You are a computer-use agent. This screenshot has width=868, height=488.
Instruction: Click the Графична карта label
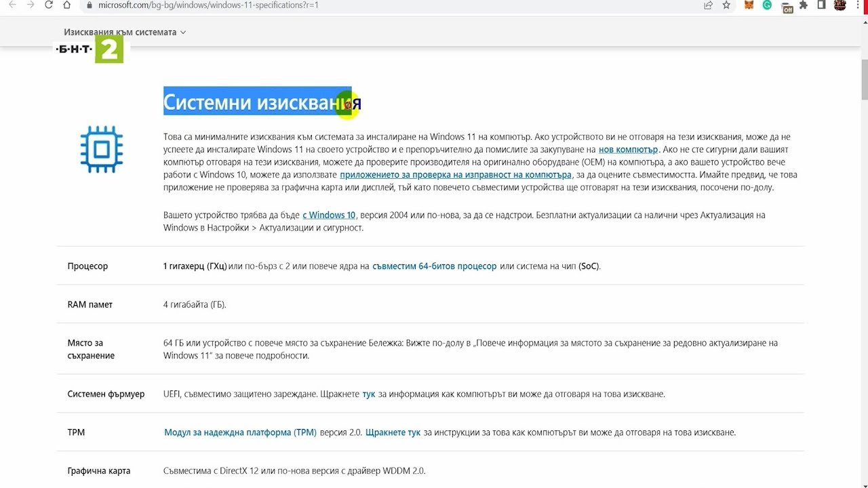coord(99,471)
